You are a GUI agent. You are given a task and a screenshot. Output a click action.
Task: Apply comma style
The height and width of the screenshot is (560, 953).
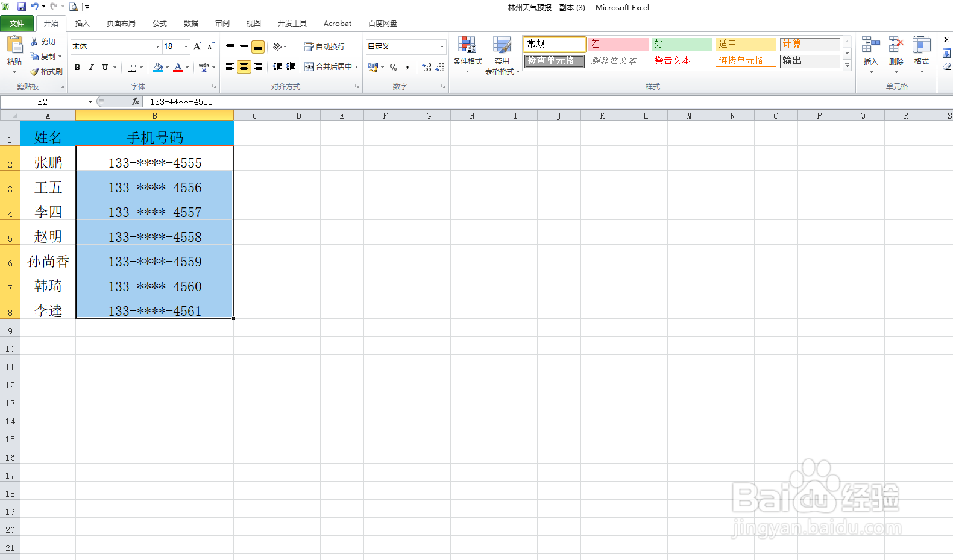[407, 68]
